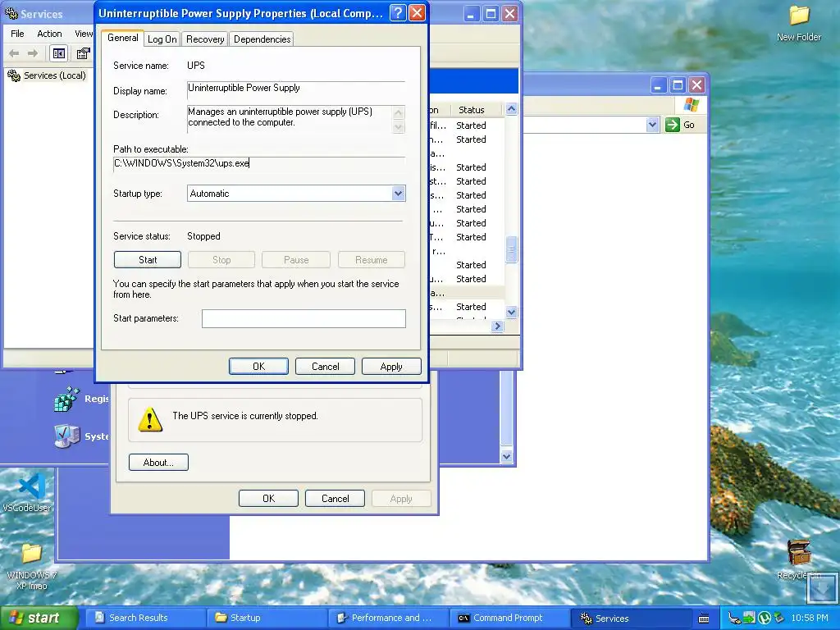840x630 pixels.
Task: Click the Back arrow in Services toolbar
Action: click(15, 53)
